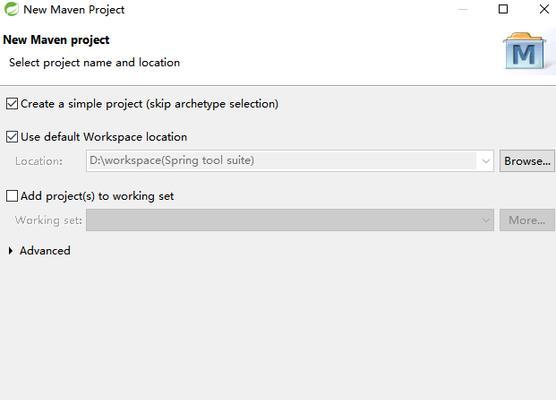Enable Add project(s) to working set
Image resolution: width=556 pixels, height=400 pixels.
click(12, 196)
